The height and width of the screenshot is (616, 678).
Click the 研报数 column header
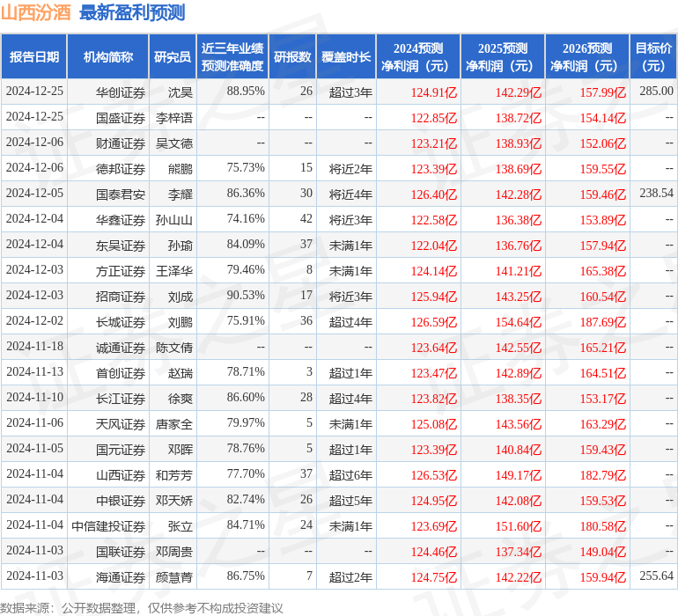[292, 56]
